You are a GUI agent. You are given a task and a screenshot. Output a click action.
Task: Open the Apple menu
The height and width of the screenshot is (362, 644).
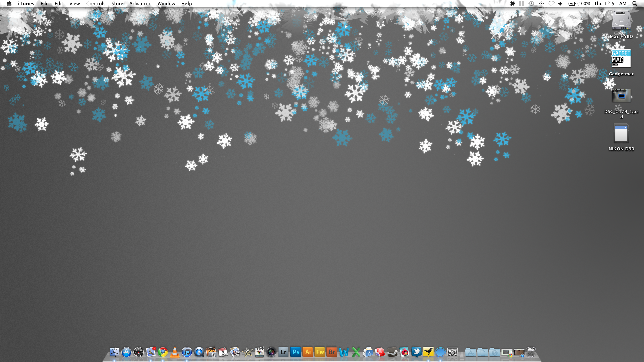(x=9, y=4)
